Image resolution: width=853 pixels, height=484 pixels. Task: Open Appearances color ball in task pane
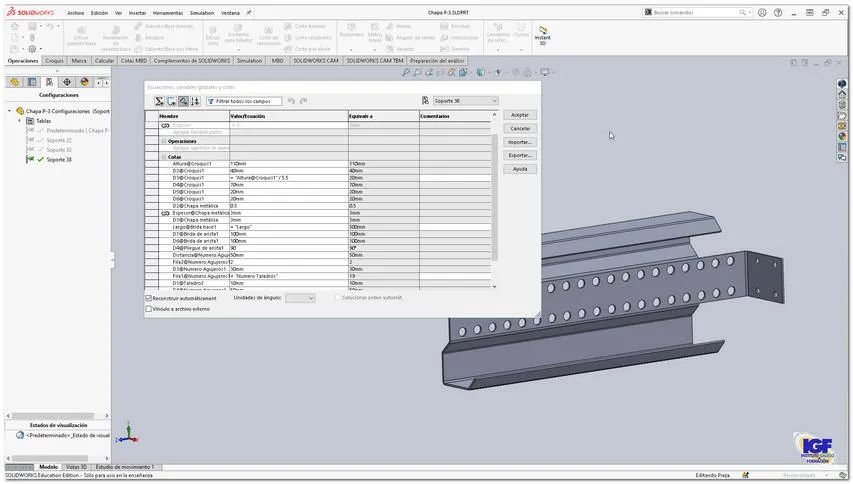[842, 136]
